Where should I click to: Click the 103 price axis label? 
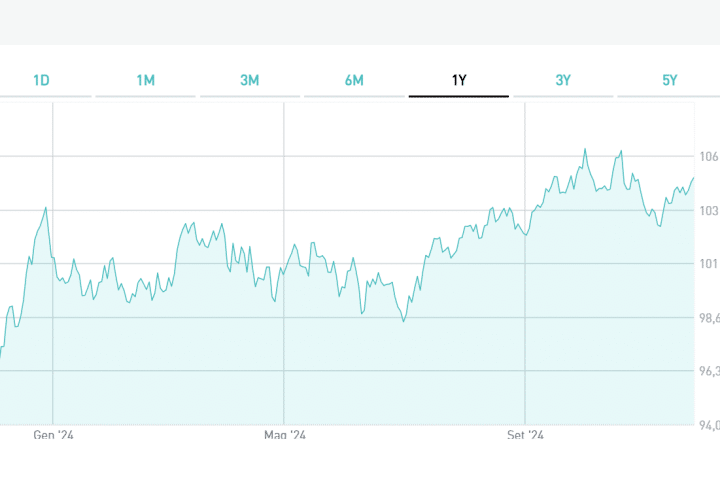tap(708, 211)
